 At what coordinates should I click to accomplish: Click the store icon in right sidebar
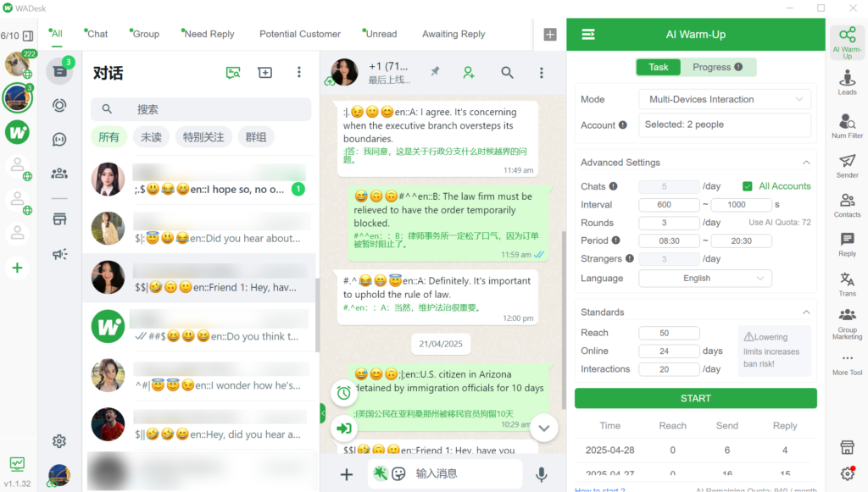(x=847, y=447)
